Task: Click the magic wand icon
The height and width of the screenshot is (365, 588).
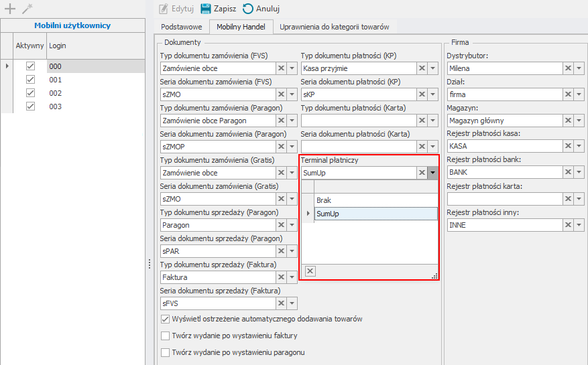Action: pyautogui.click(x=27, y=9)
